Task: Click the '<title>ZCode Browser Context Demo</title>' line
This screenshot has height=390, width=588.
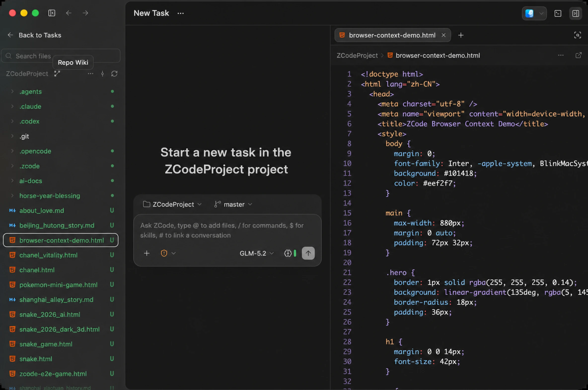Action: 463,124
